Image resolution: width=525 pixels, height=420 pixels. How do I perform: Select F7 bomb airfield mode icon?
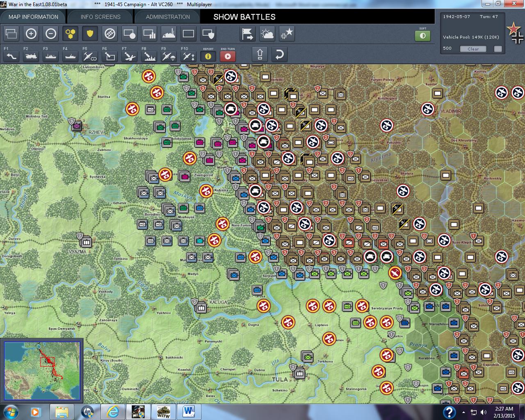coord(129,56)
